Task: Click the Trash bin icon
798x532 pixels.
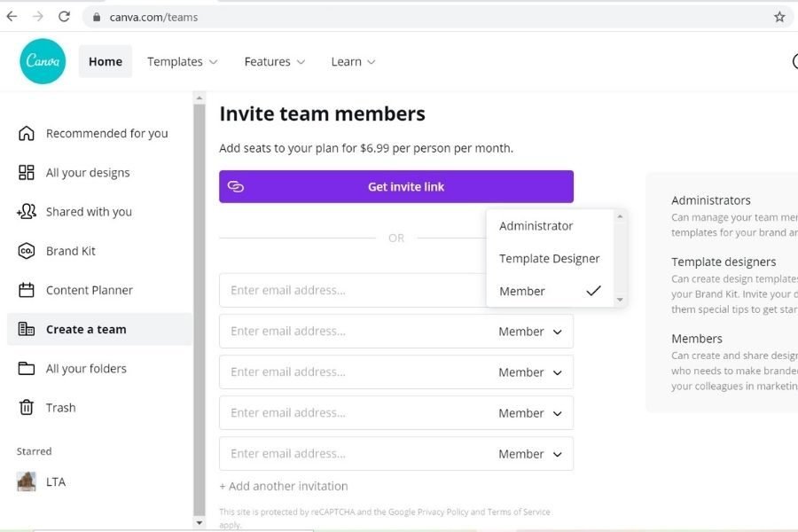Action: coord(27,408)
